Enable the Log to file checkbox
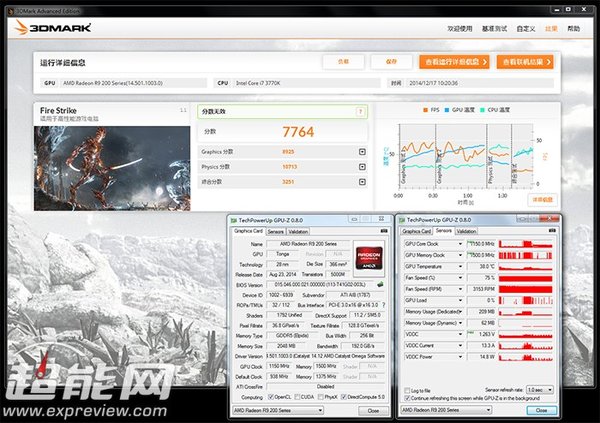 coord(407,390)
